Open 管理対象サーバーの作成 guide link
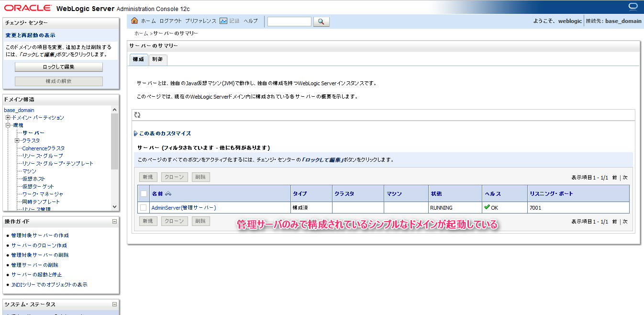 point(40,236)
